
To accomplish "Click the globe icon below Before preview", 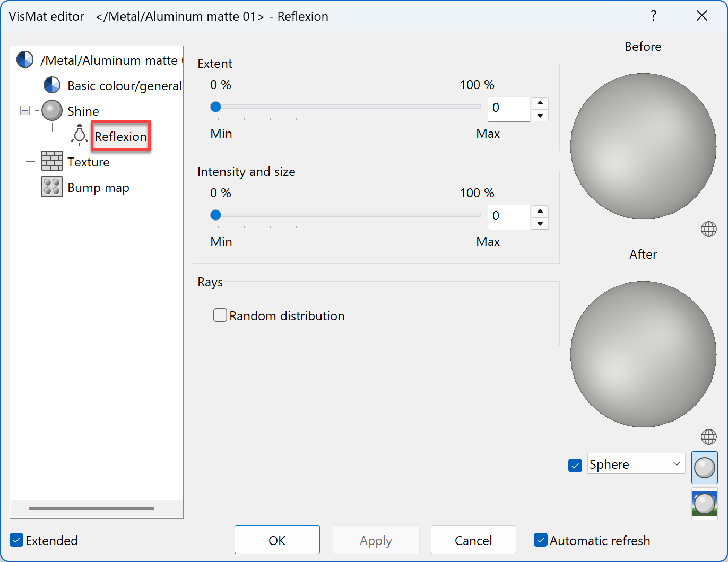I will click(708, 229).
